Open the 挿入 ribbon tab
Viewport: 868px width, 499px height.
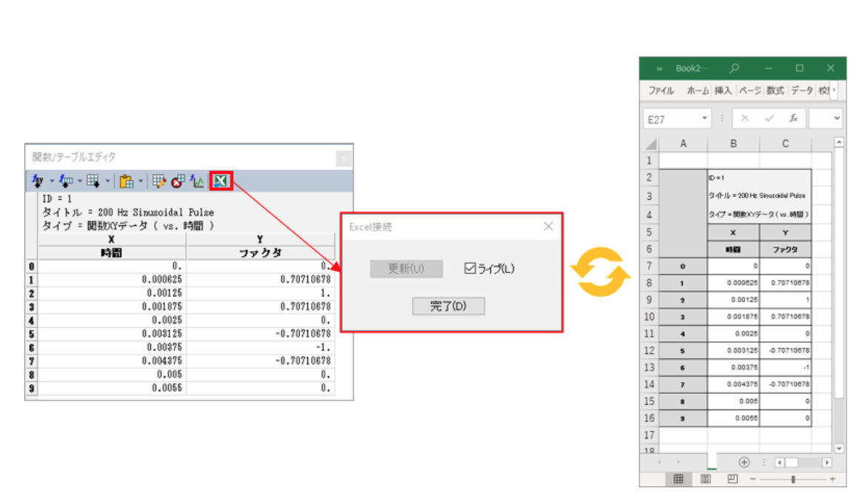click(722, 90)
